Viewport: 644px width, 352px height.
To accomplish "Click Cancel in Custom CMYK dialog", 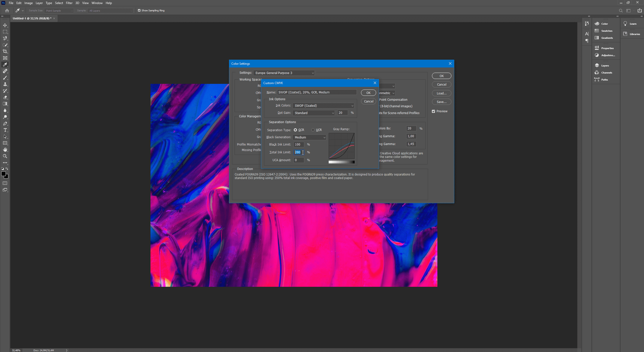I will (368, 101).
